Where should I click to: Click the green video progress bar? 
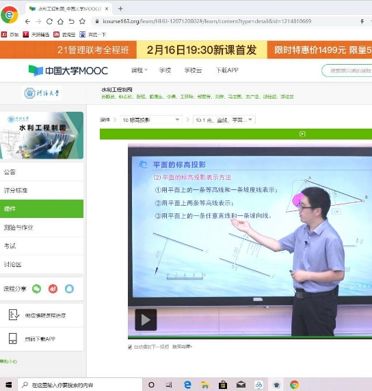point(250,338)
